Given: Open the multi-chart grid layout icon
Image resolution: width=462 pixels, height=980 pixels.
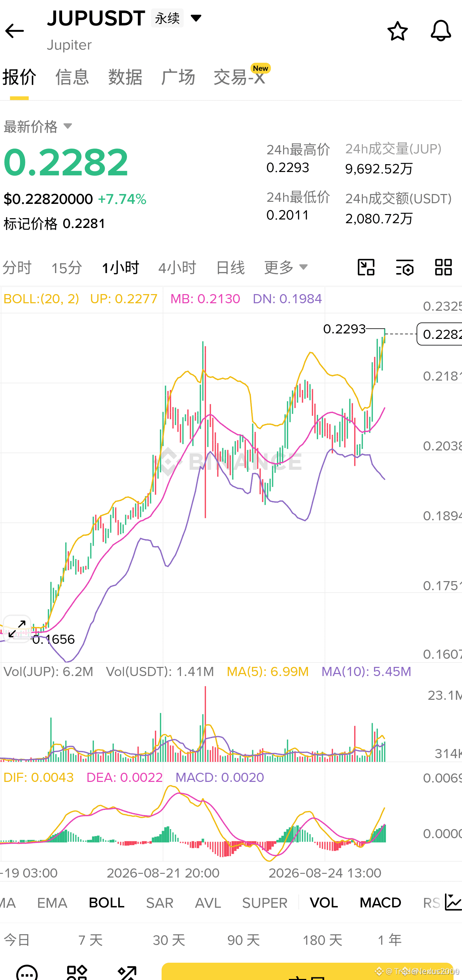Looking at the screenshot, I should [443, 267].
